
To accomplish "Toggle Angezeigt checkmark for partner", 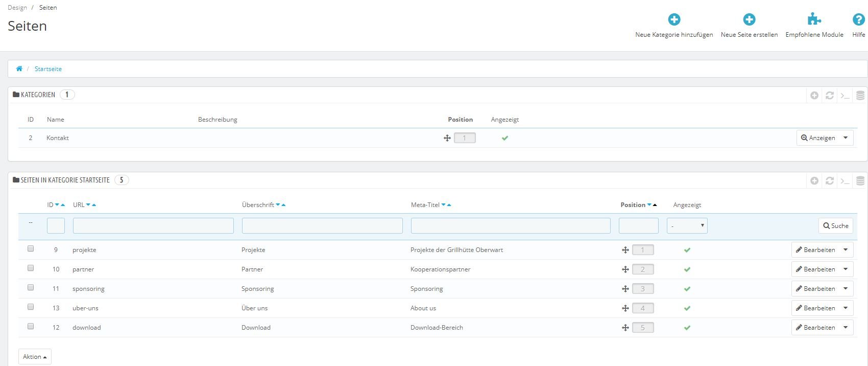I will 687,269.
